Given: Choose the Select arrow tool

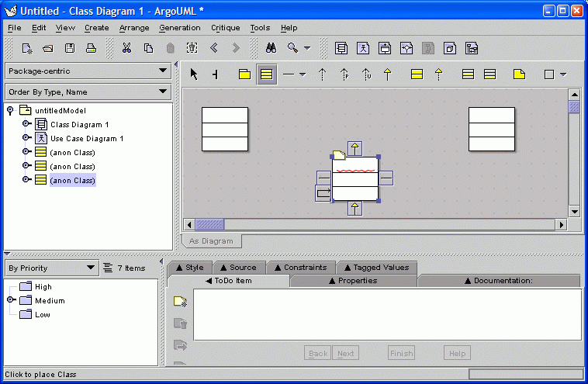Looking at the screenshot, I should 193,74.
